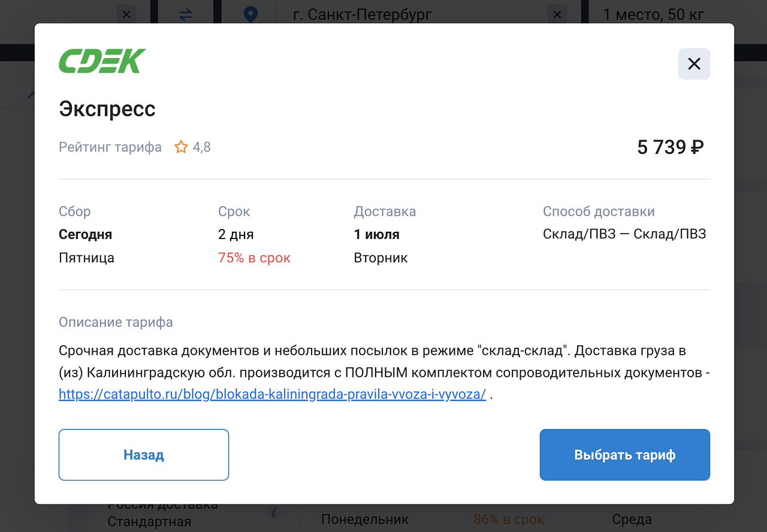Click the 1 июля delivery date
This screenshot has height=532, width=767.
click(376, 234)
